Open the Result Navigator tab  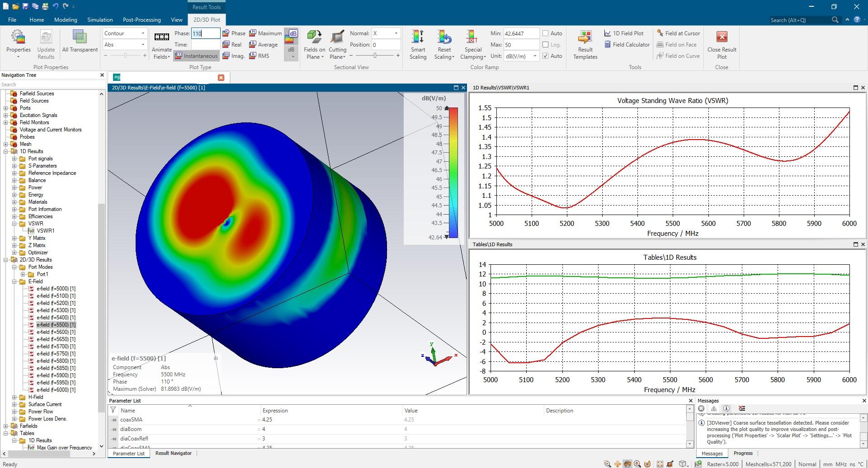tap(173, 453)
